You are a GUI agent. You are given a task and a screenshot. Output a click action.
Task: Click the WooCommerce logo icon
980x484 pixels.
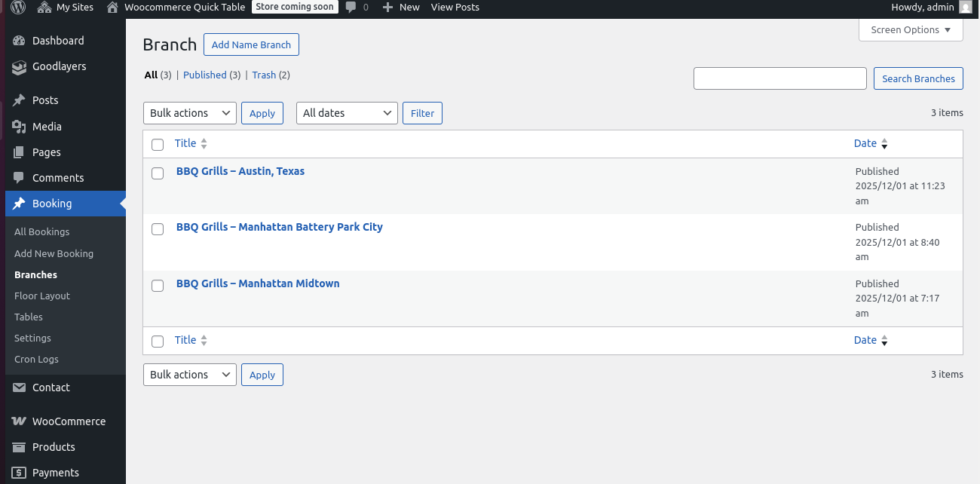click(19, 421)
